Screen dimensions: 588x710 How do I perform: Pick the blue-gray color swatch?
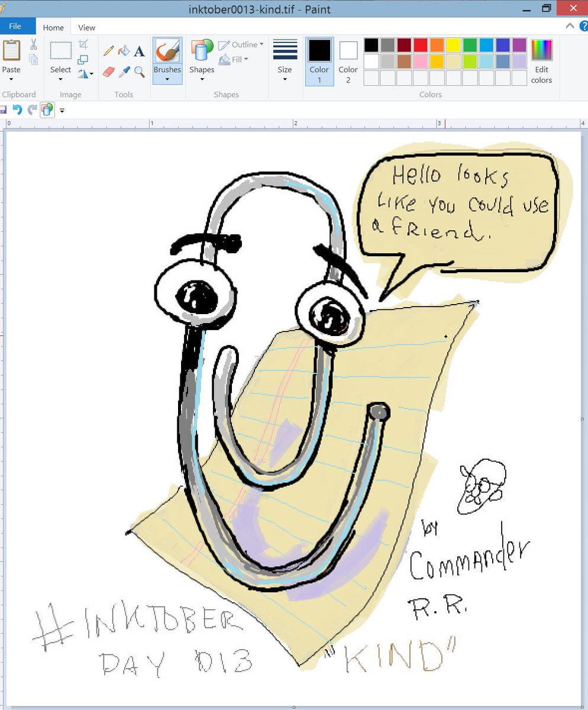503,62
